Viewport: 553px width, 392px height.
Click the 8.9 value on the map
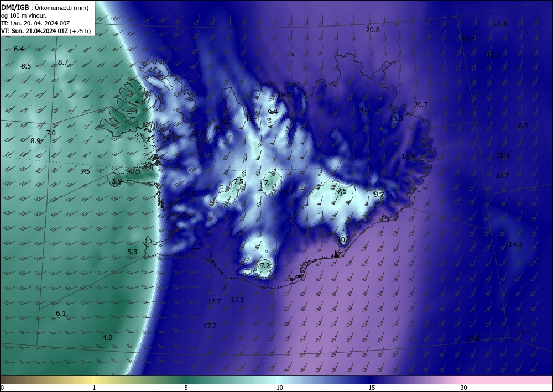(x=35, y=140)
